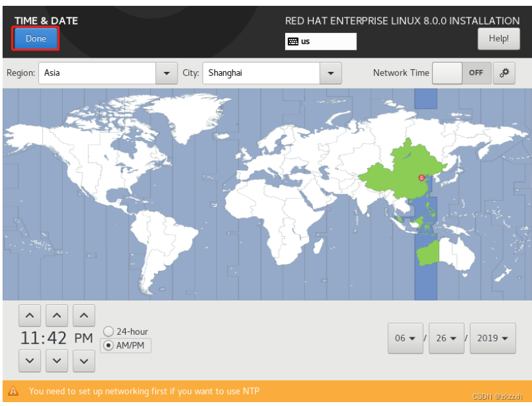532x406 pixels.
Task: Click Australia on the timezone map
Action: pyautogui.click(x=446, y=253)
